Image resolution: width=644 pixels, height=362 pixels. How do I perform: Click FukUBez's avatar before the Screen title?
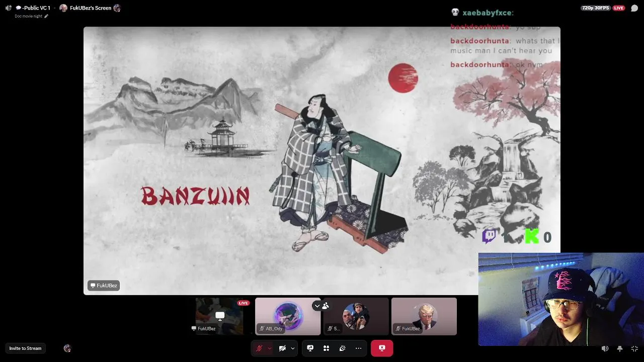[x=63, y=8]
